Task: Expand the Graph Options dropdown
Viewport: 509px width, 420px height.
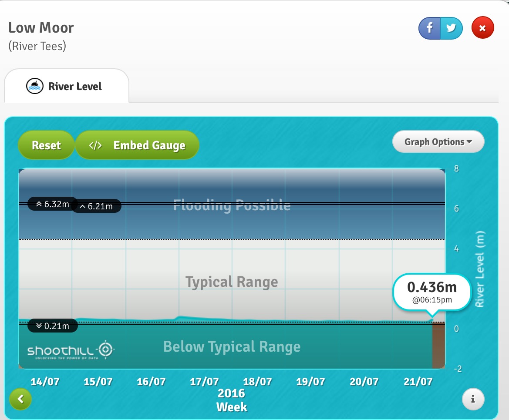Action: [438, 142]
